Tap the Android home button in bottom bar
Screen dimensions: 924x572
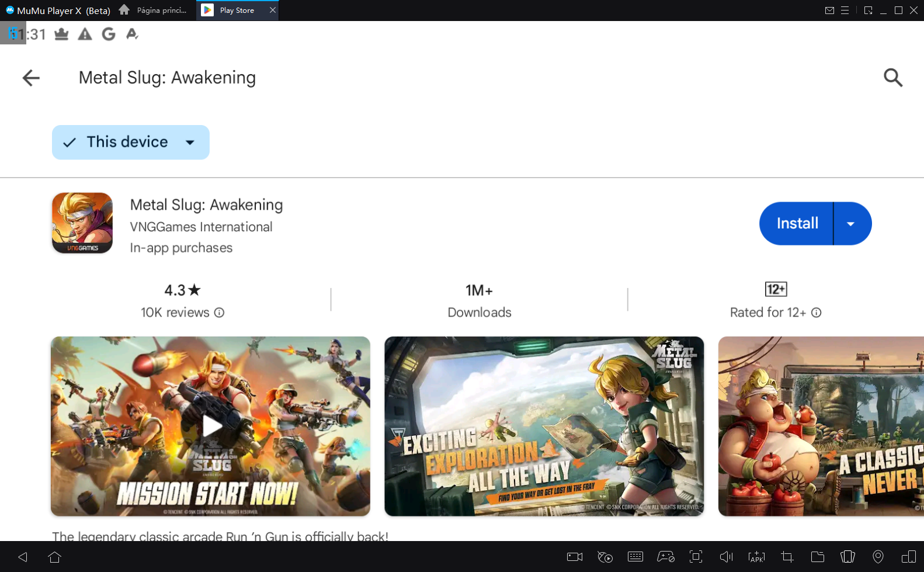point(55,557)
